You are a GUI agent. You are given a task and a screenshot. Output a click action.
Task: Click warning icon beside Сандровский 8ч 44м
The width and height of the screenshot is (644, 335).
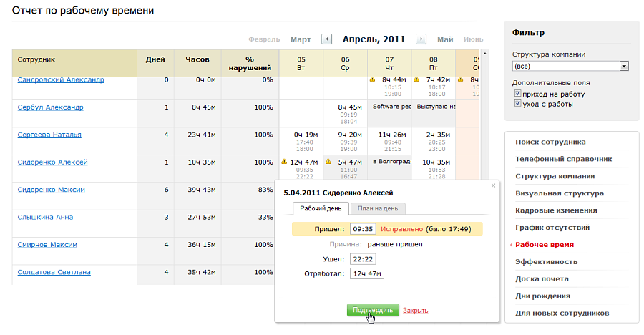tap(372, 79)
